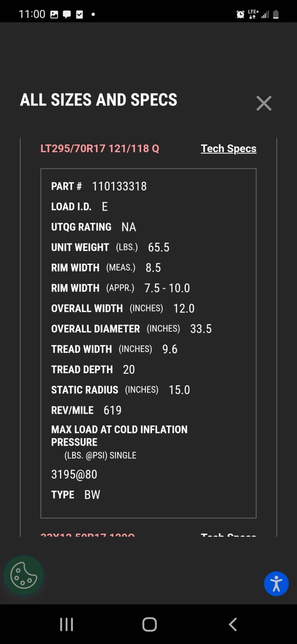Tap the All Sizes and Specs title
Screen dimensions: 297x644
coord(99,100)
